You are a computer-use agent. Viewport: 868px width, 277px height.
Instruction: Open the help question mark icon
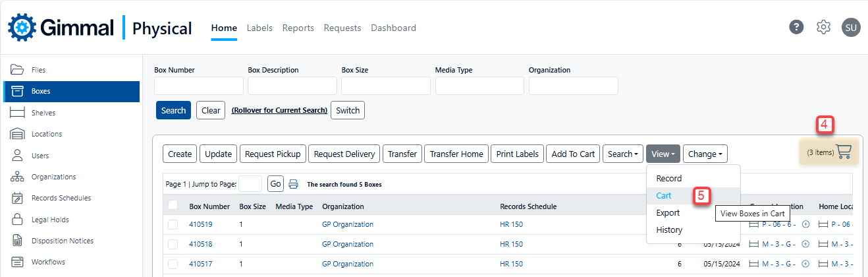tap(797, 27)
